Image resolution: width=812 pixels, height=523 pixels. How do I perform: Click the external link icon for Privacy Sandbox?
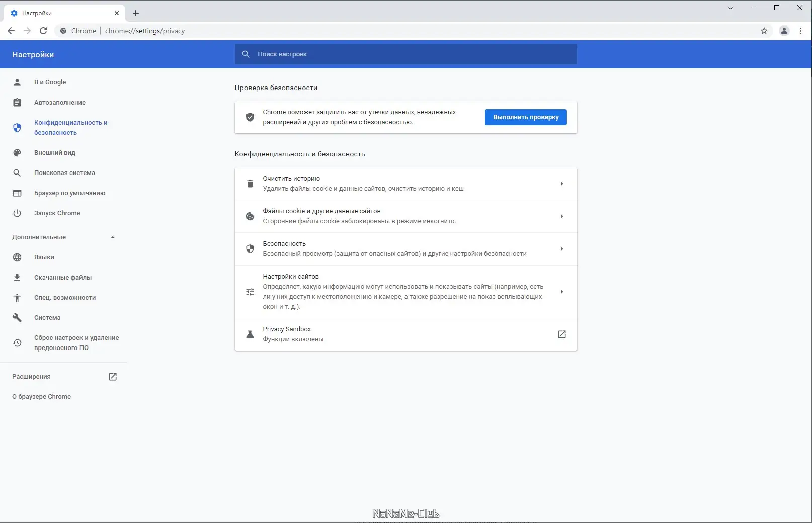tap(562, 334)
